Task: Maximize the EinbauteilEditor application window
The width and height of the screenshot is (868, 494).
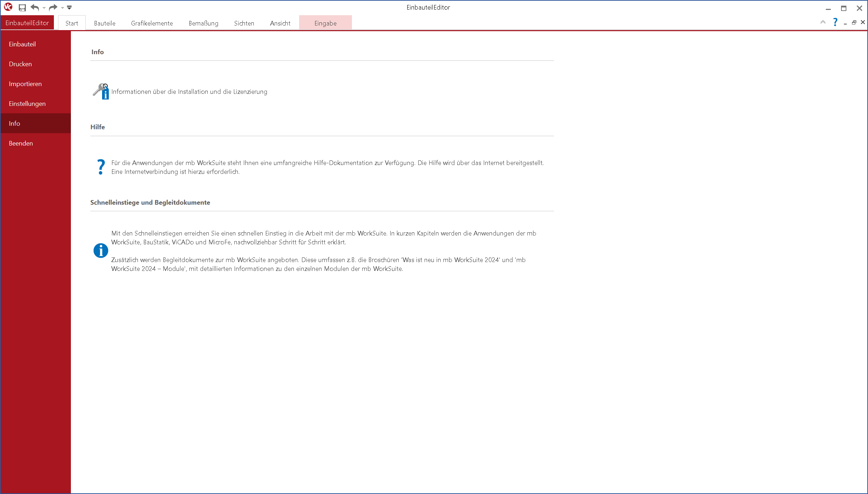Action: (844, 8)
